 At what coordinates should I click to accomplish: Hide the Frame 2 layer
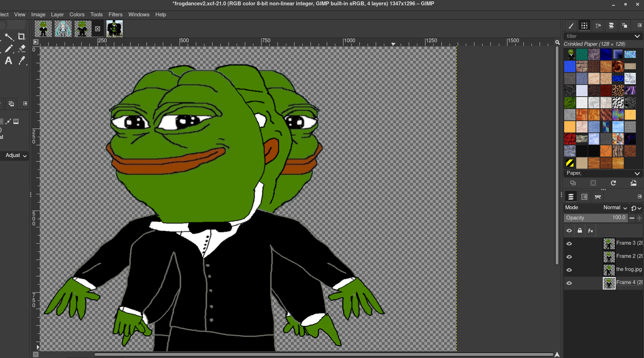(x=569, y=257)
